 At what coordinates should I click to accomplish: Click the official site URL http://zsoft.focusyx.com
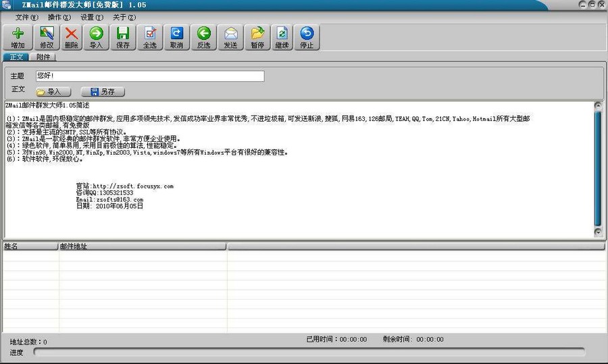133,186
